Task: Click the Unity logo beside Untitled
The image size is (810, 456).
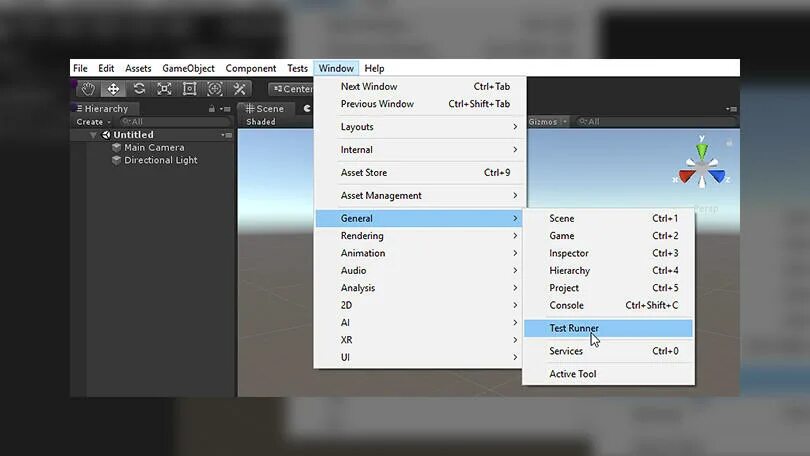Action: pyautogui.click(x=106, y=135)
